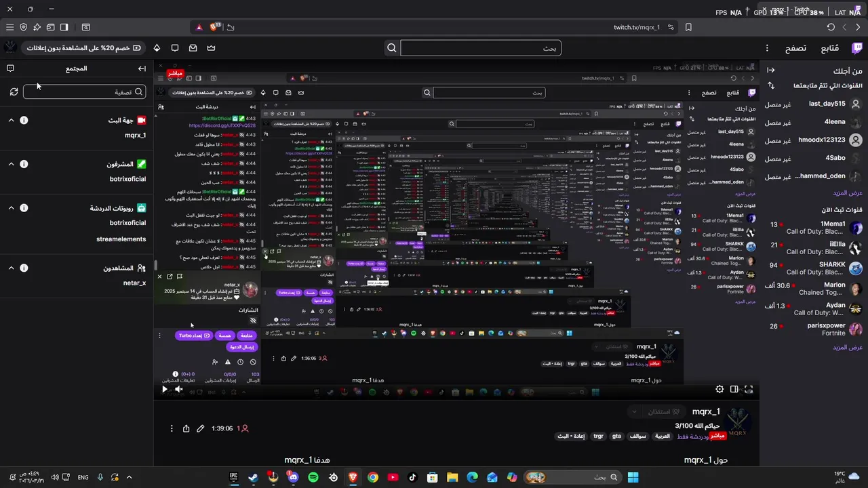The height and width of the screenshot is (488, 868).
Task: Switch to هدفا mqrx_1 goals tab
Action: [307, 460]
